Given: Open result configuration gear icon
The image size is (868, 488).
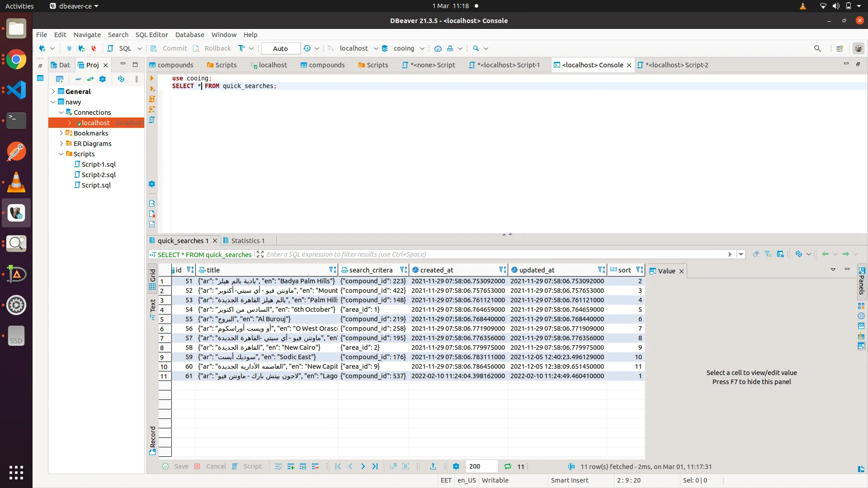Looking at the screenshot, I should (456, 466).
